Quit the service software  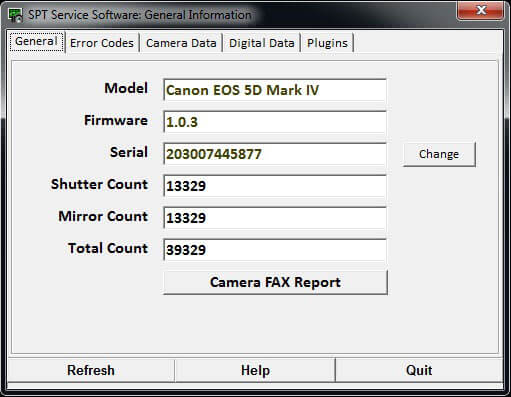[x=419, y=370]
